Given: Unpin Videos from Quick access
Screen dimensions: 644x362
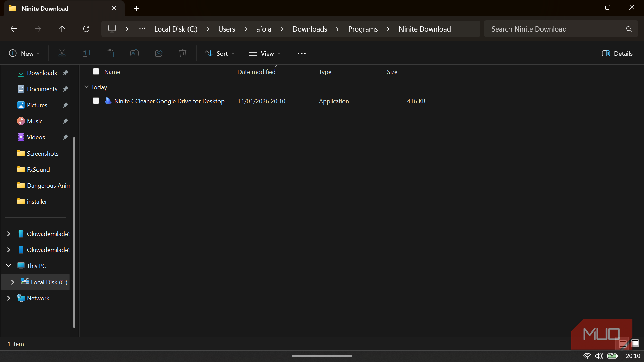Looking at the screenshot, I should click(x=66, y=137).
